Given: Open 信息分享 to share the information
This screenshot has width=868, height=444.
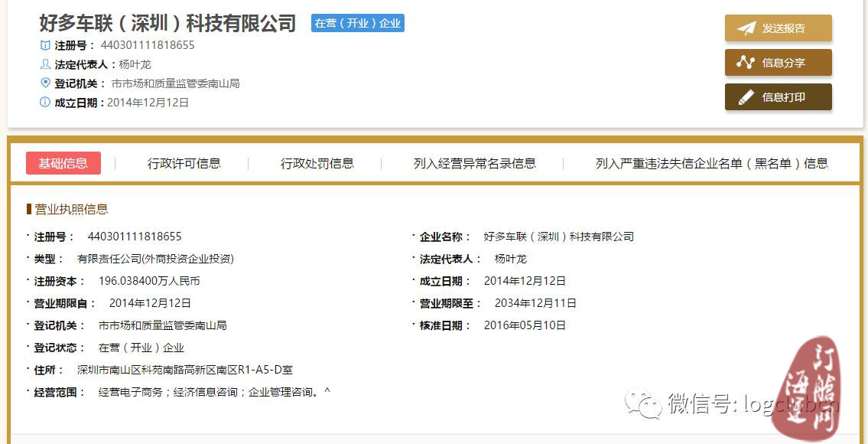Looking at the screenshot, I should (779, 63).
